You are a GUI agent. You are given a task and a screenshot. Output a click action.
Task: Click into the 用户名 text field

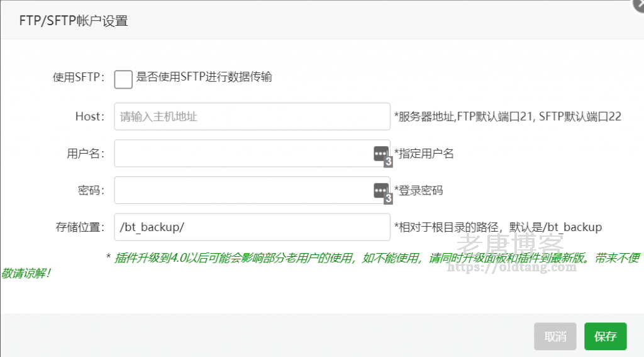pos(242,153)
